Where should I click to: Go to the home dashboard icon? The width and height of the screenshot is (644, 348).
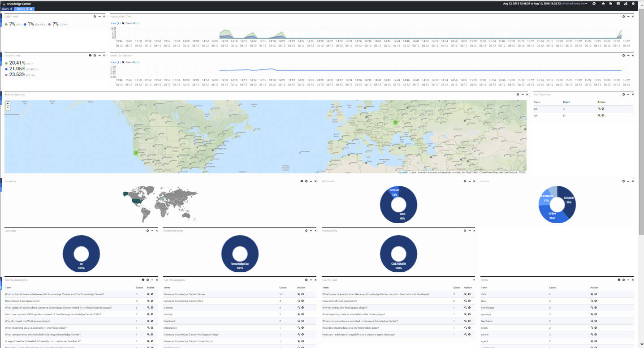point(603,4)
